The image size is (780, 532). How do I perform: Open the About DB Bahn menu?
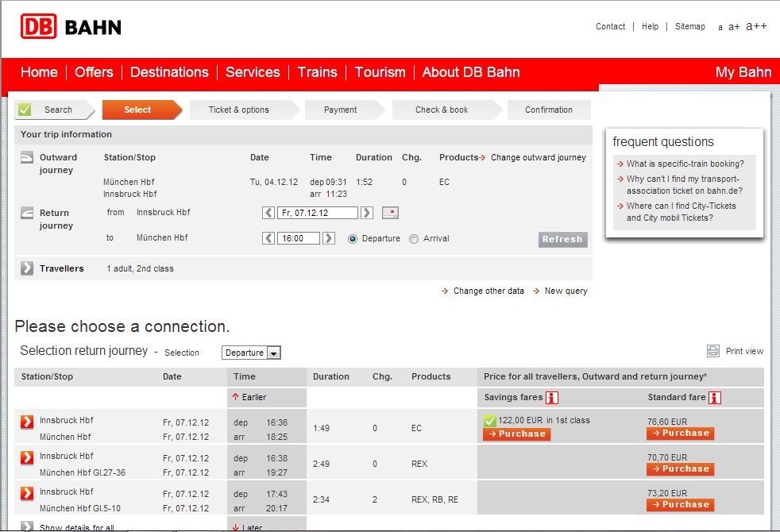(x=471, y=72)
